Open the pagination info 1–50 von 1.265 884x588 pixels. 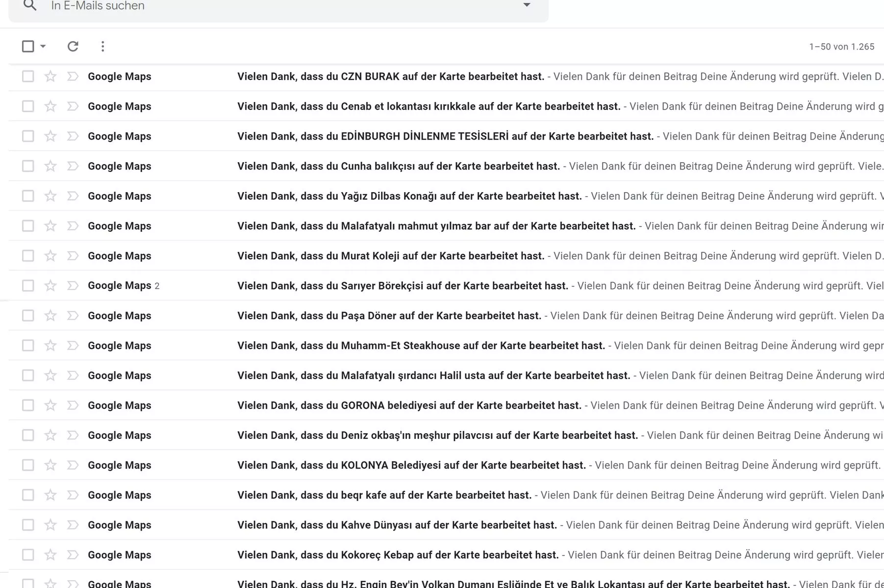[841, 47]
